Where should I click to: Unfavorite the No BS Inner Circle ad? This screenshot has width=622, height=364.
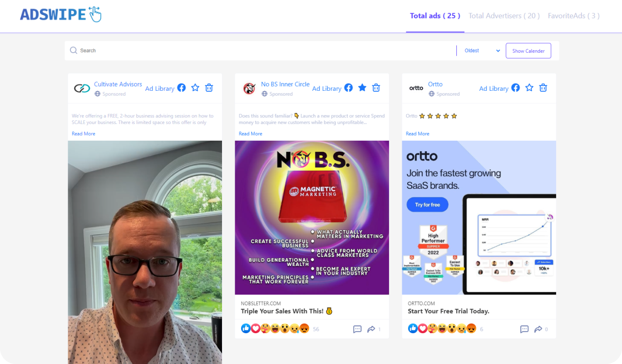362,88
